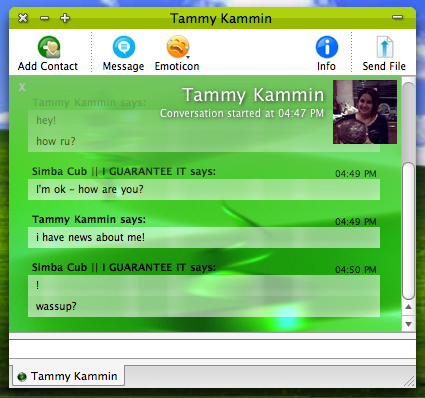Select the Tammy Kammin conversation tab
425x398 pixels.
(68, 376)
